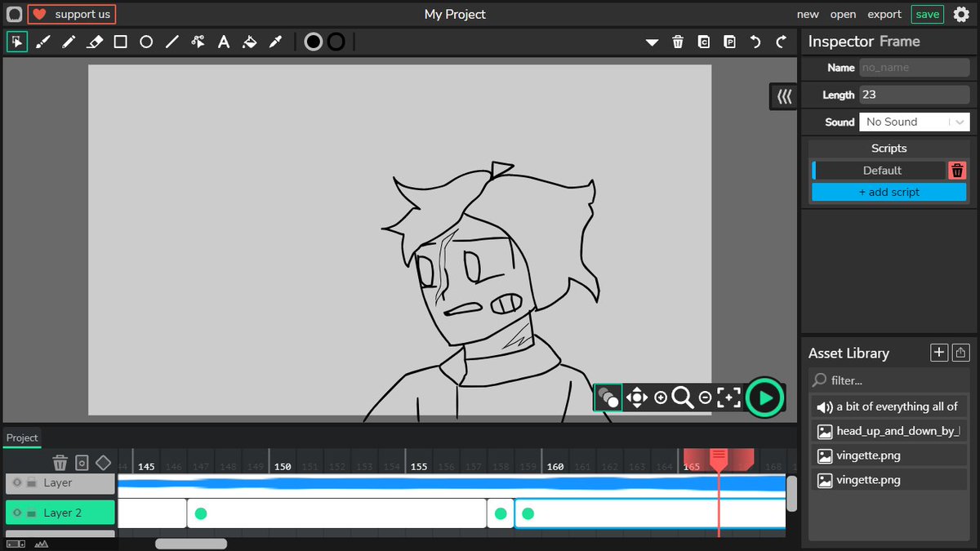The width and height of the screenshot is (980, 551).
Task: Undo the last action
Action: pos(755,42)
